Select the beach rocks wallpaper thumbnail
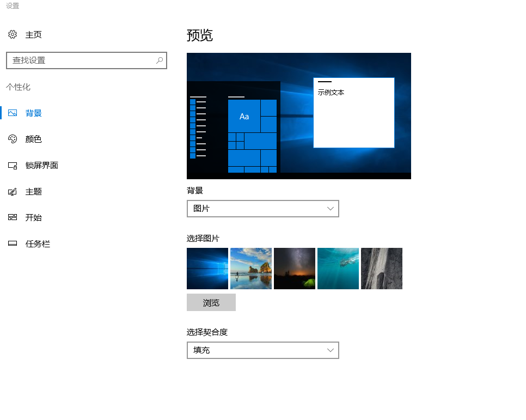 click(x=251, y=269)
